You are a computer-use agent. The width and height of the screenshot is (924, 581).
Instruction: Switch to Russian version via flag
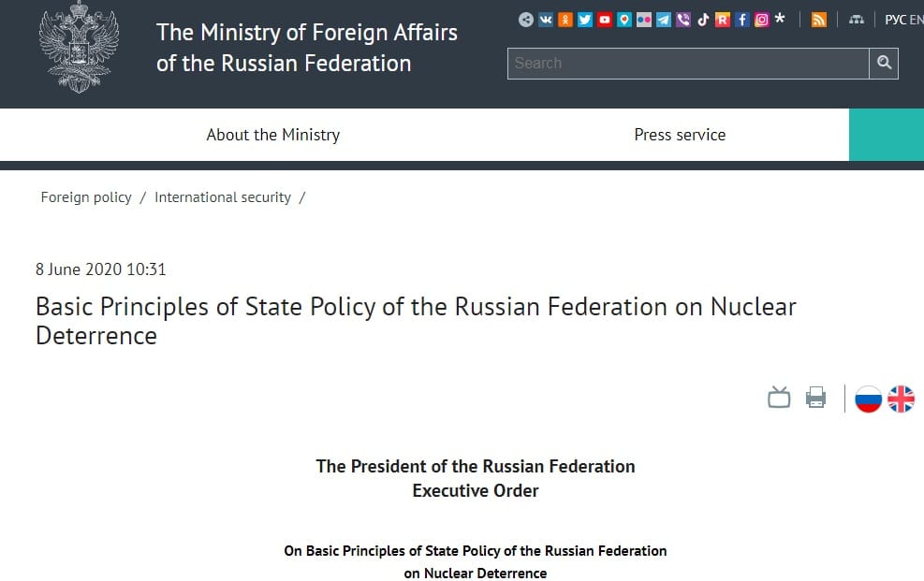pyautogui.click(x=868, y=399)
